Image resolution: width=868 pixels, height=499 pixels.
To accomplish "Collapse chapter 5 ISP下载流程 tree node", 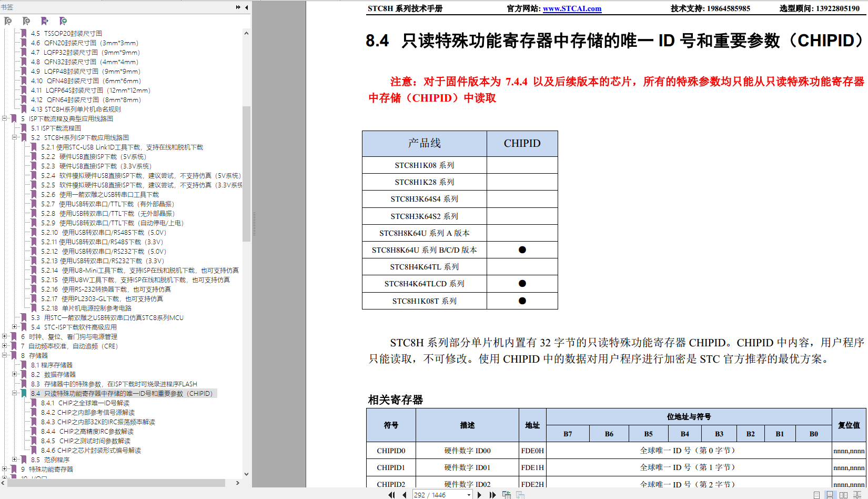I will click(x=5, y=118).
